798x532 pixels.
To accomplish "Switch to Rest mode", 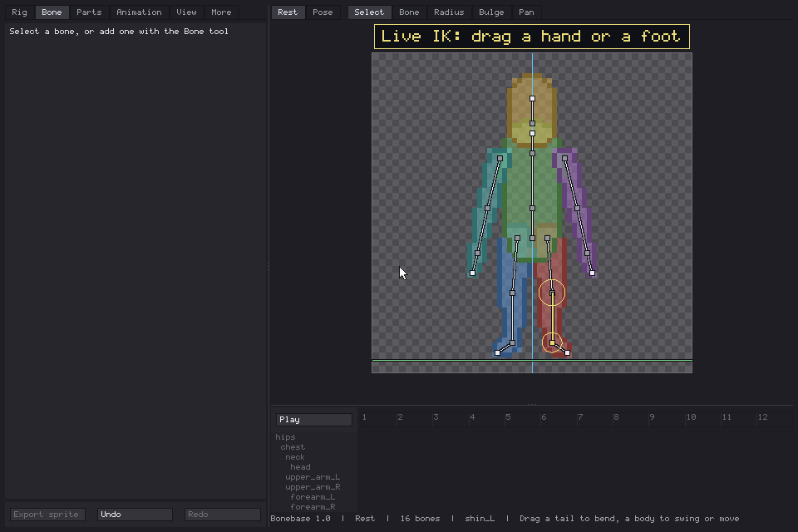I will point(288,12).
